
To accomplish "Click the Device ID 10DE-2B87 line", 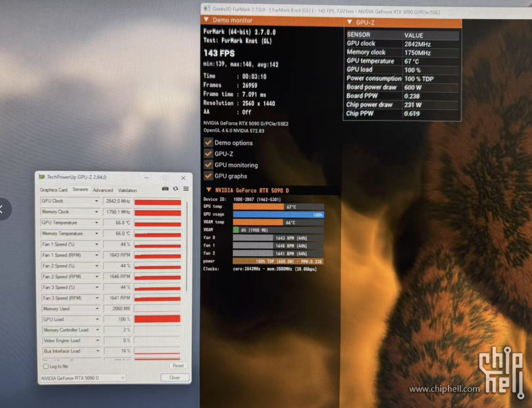I will (242, 199).
